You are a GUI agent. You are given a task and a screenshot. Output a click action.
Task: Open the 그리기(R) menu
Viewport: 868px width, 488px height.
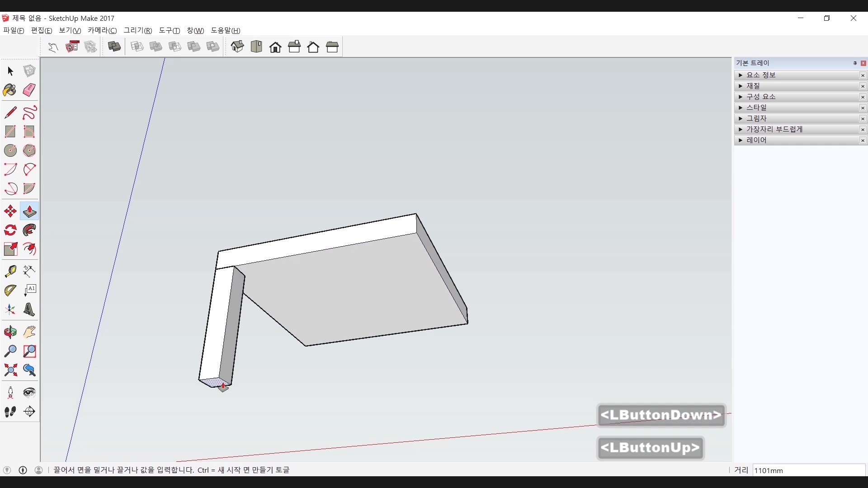(x=138, y=30)
